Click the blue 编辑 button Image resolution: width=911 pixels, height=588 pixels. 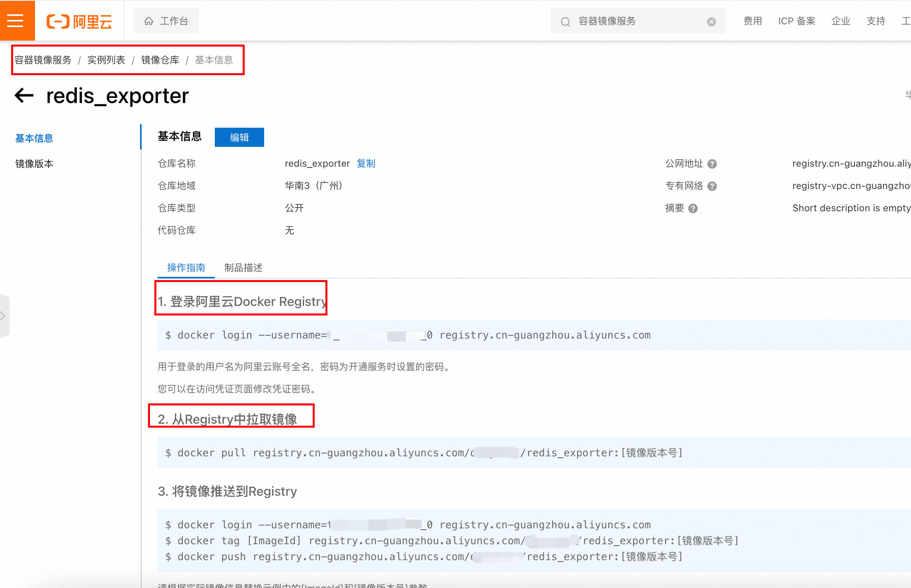click(239, 137)
